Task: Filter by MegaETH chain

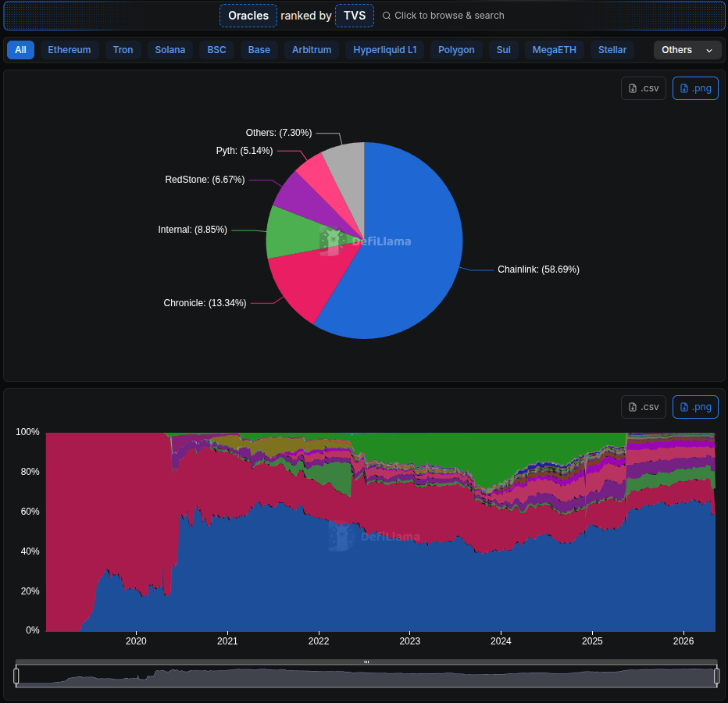Action: click(555, 50)
